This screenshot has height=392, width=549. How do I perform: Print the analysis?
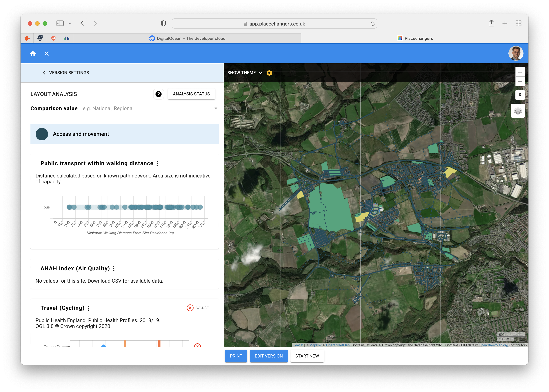pos(236,356)
